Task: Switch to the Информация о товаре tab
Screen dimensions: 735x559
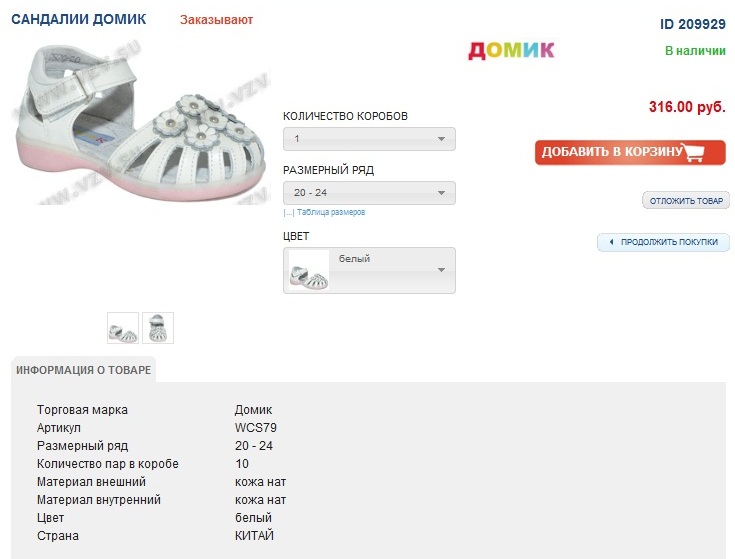Action: click(84, 370)
